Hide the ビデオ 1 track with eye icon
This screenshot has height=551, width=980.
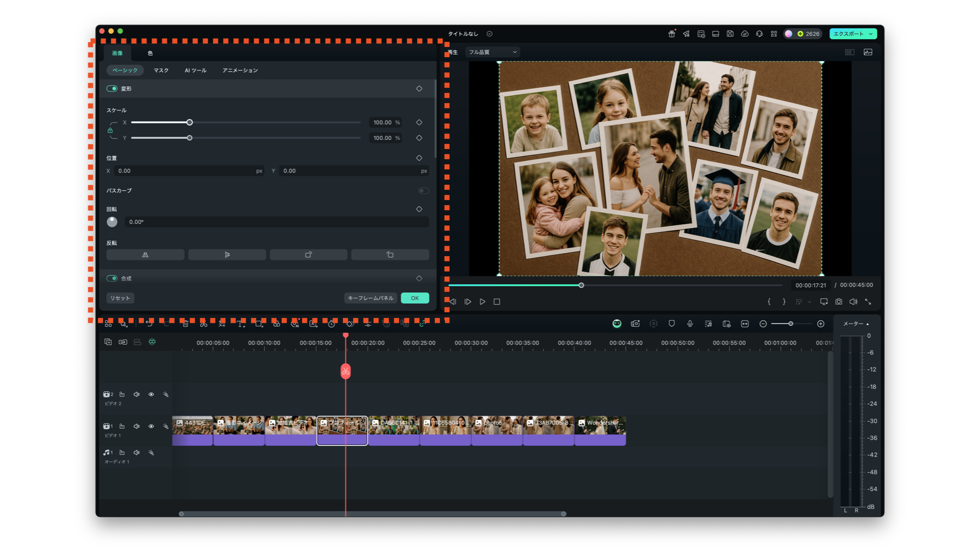[x=151, y=426]
